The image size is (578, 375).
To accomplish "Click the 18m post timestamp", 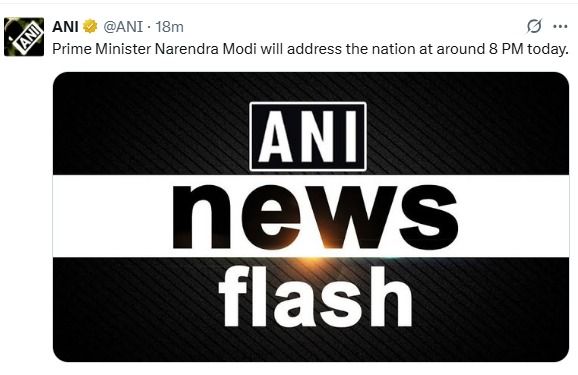I will click(x=169, y=27).
